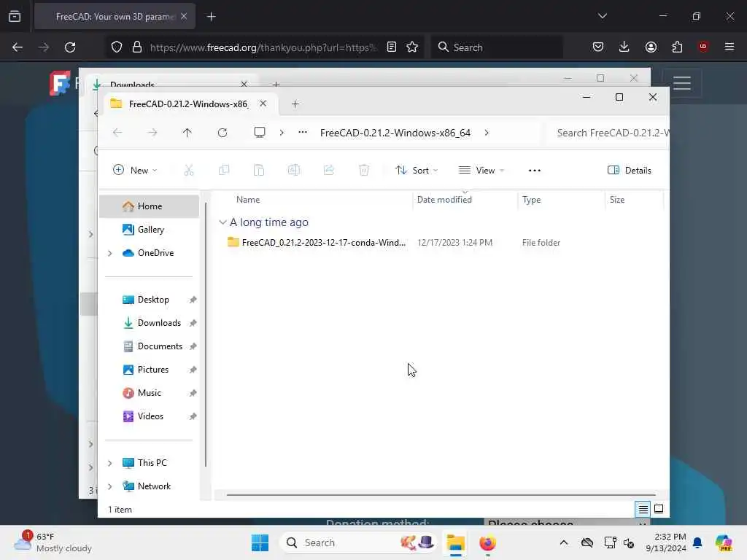The width and height of the screenshot is (747, 560).
Task: Click the Paste clipboard icon
Action: [259, 170]
